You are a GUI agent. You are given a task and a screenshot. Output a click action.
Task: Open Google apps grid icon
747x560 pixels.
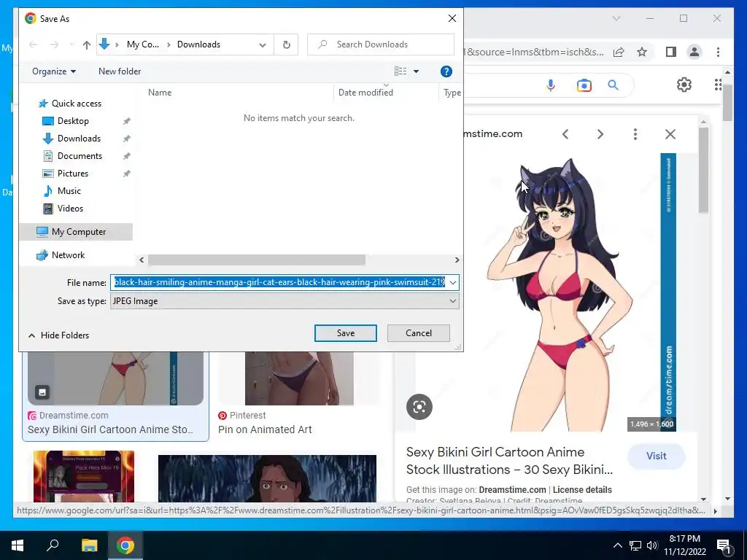click(718, 85)
